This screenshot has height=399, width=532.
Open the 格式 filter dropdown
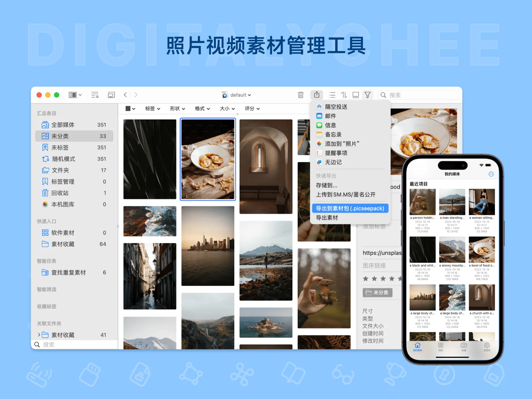pos(202,108)
